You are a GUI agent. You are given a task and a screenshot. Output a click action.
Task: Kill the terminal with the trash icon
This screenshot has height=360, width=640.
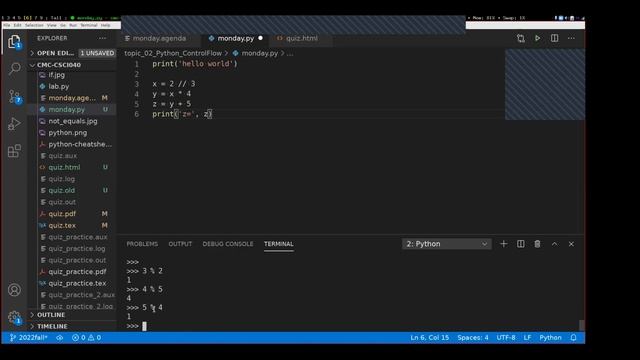tap(537, 244)
